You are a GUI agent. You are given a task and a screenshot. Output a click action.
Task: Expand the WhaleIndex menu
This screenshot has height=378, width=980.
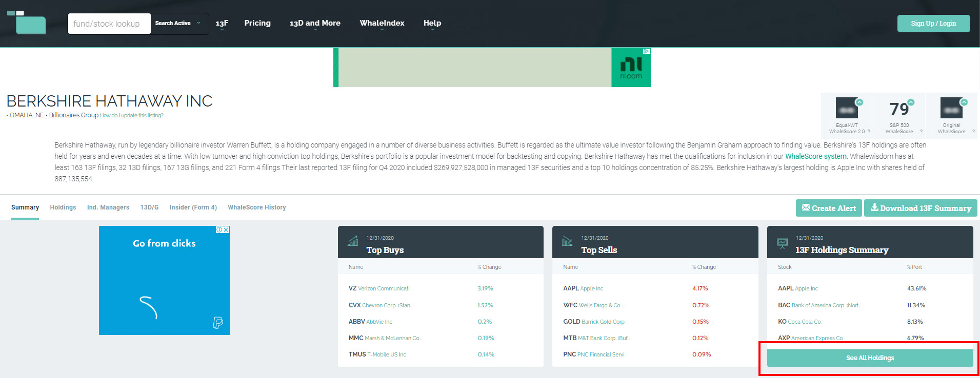(382, 24)
